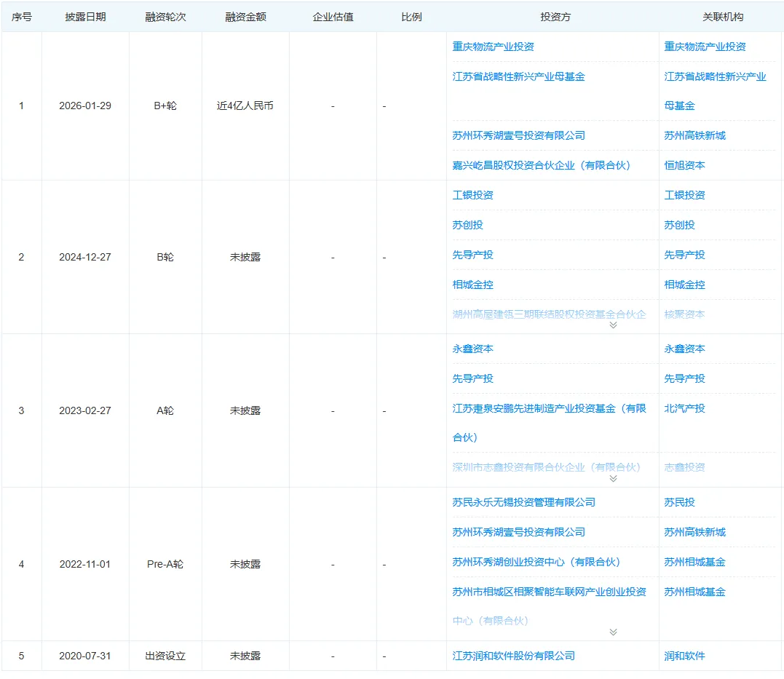Open related institution 润和软件
The height and width of the screenshot is (679, 784).
(x=684, y=656)
